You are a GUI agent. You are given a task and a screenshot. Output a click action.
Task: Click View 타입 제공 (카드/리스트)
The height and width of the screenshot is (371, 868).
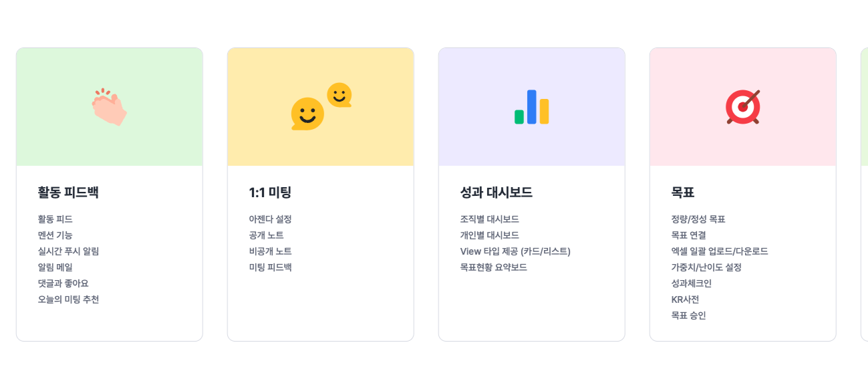pyautogui.click(x=515, y=251)
